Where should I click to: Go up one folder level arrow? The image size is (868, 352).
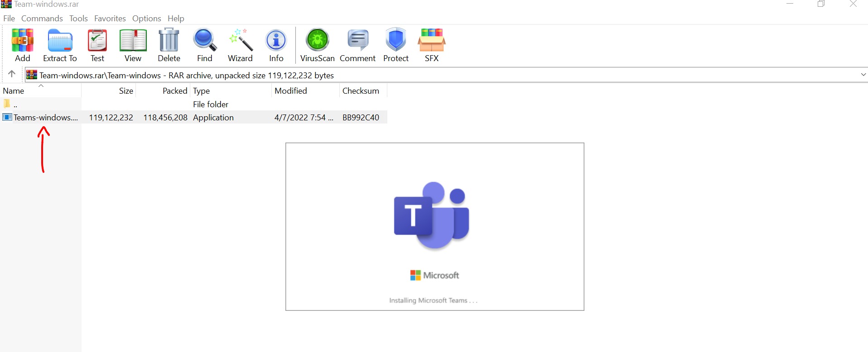point(12,74)
